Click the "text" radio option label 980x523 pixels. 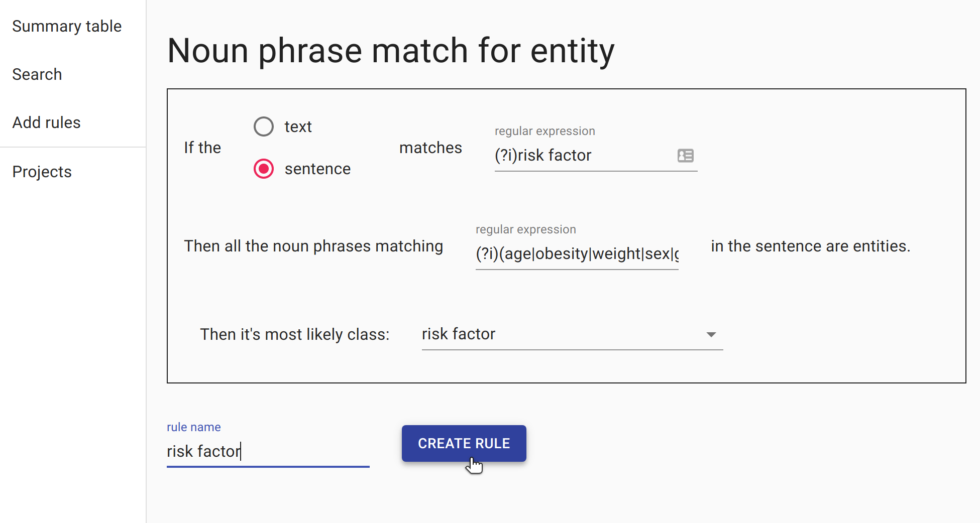point(298,126)
